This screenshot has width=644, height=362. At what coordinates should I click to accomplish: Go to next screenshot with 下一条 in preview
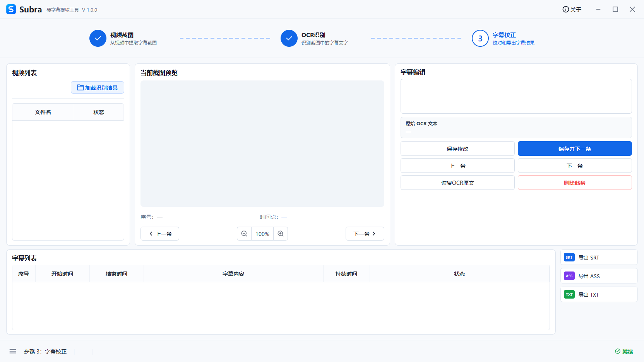[365, 234]
